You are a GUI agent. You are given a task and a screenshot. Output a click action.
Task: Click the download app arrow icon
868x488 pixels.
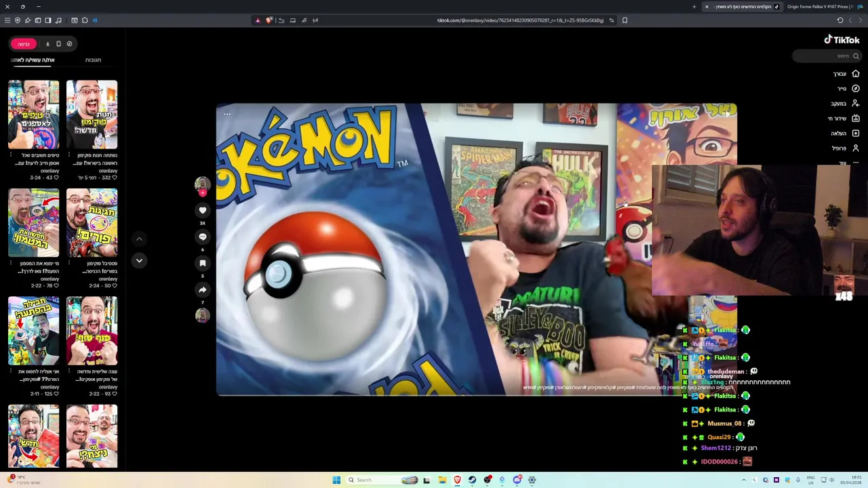click(x=47, y=44)
